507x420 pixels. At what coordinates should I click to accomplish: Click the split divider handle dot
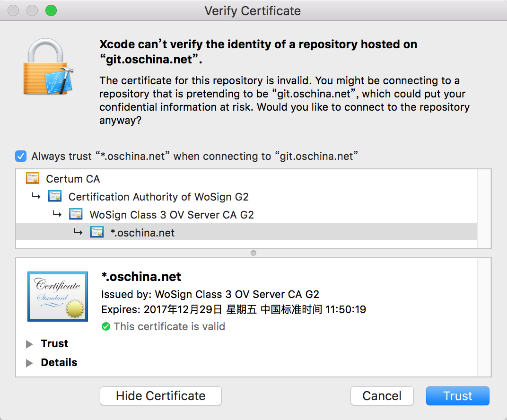point(253,253)
